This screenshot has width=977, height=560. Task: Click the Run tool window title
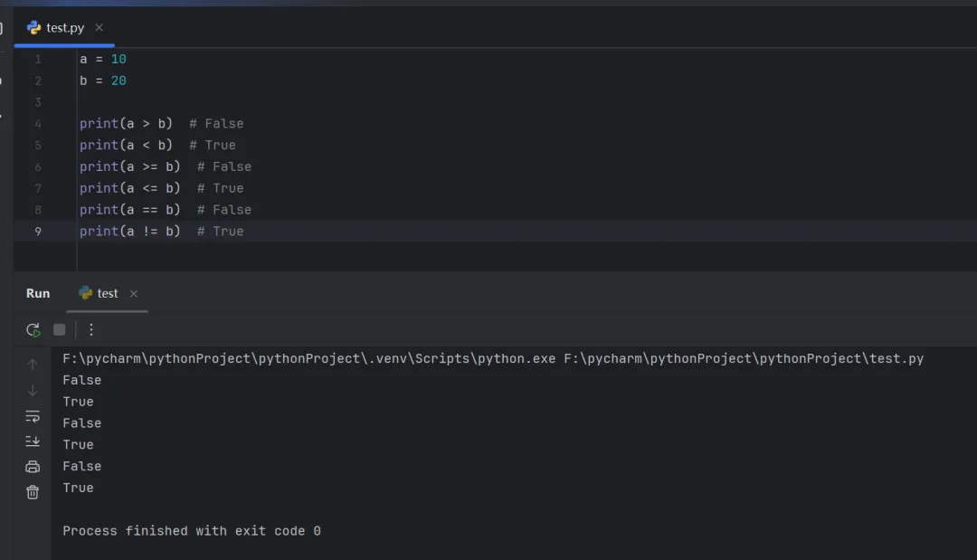click(38, 293)
